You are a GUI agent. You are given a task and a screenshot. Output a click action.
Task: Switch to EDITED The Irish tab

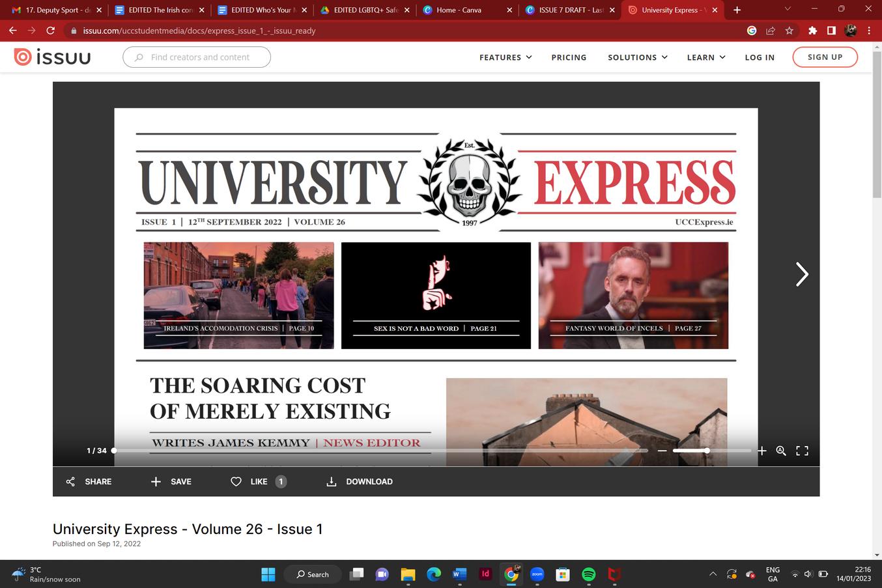(x=160, y=10)
